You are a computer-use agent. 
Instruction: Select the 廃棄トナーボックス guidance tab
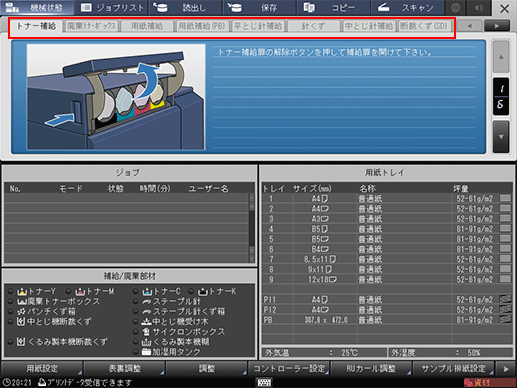[92, 26]
